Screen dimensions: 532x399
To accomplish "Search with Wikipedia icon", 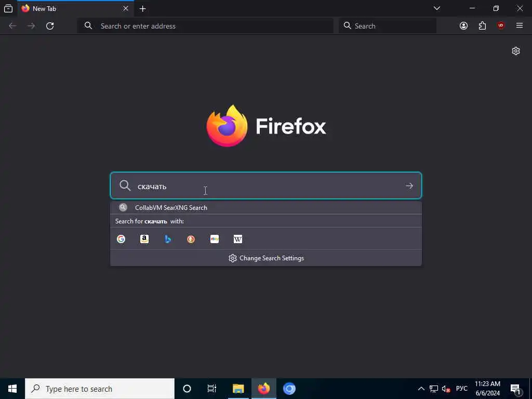I will 238,239.
